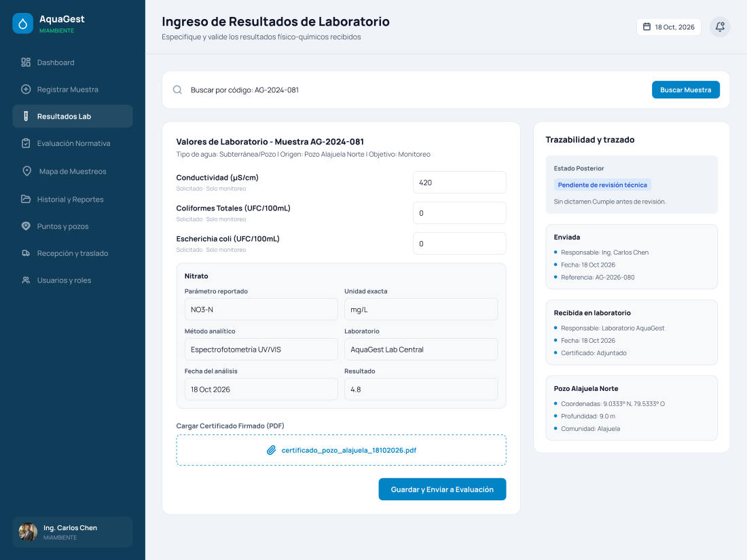Viewport: 747px width, 560px height.
Task: Click the AquaGest water drop logo
Action: click(22, 23)
